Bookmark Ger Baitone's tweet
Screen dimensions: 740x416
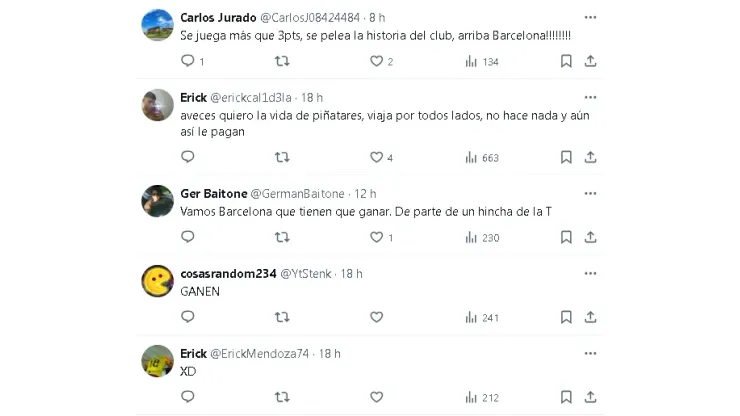[566, 237]
